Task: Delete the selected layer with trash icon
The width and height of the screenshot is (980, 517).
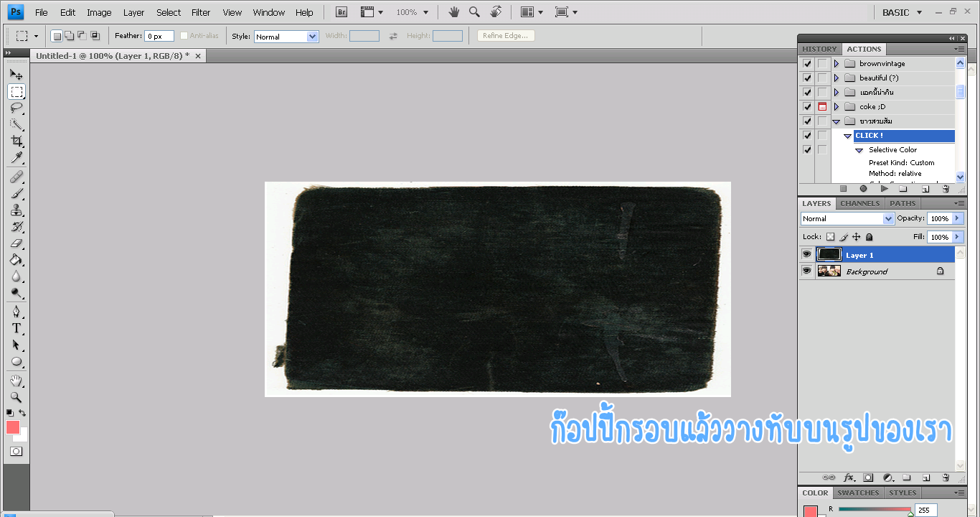Action: tap(946, 478)
